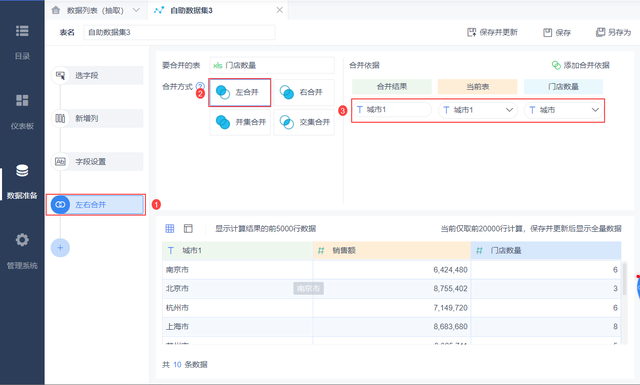Screen dimensions: 640x385
Task: Edit the 表名 input field
Action: 179,32
